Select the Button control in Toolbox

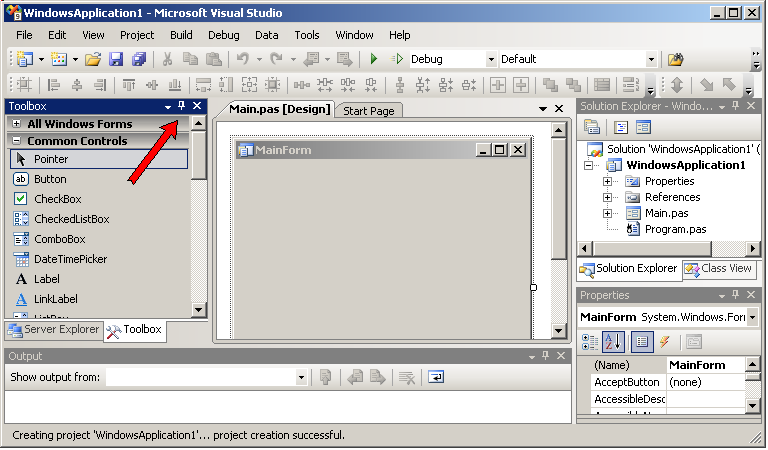50,179
